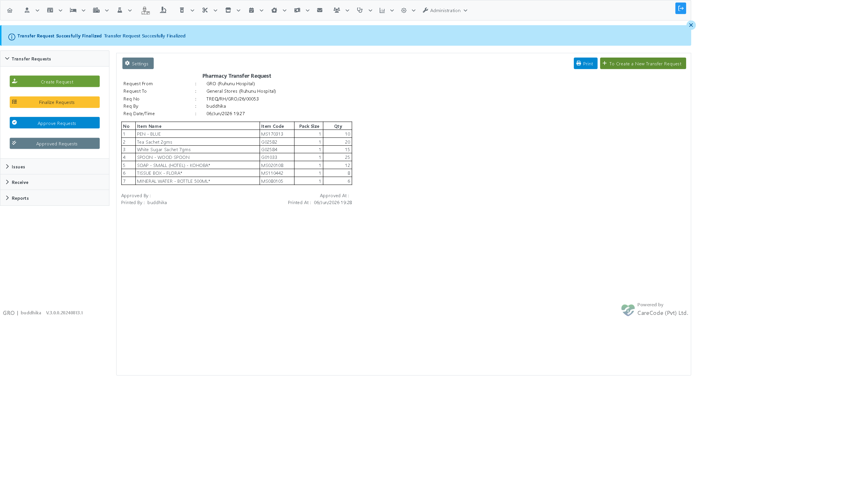Expand the Issues sidebar section
Viewport: 863px width, 504px height.
55,167
